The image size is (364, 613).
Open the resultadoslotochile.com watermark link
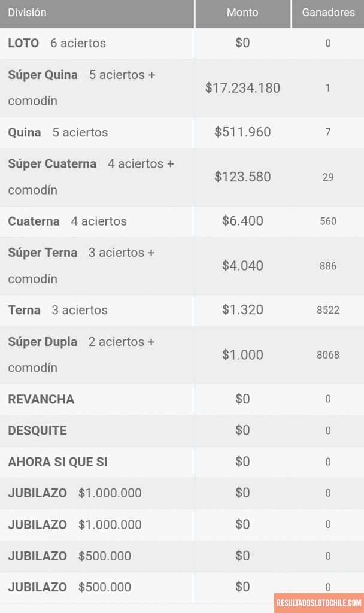(x=319, y=603)
